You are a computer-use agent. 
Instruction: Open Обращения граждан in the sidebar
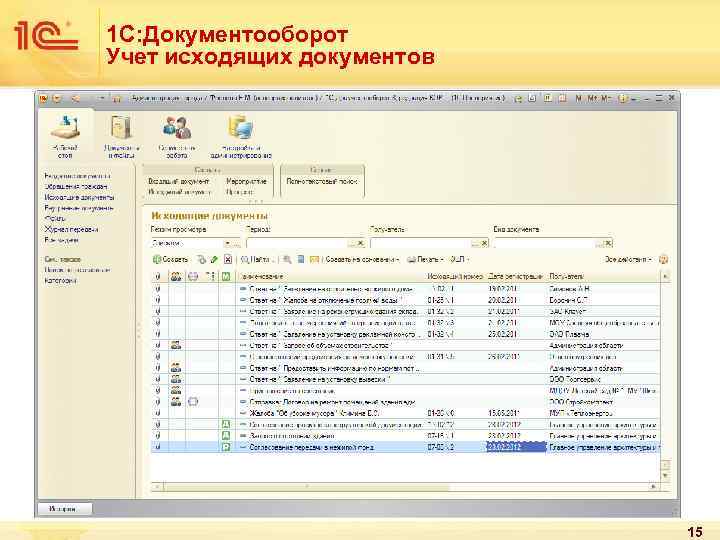(x=76, y=186)
